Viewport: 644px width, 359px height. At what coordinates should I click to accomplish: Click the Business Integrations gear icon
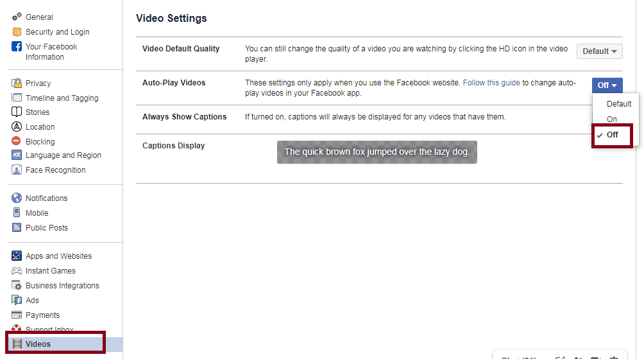[x=17, y=285]
